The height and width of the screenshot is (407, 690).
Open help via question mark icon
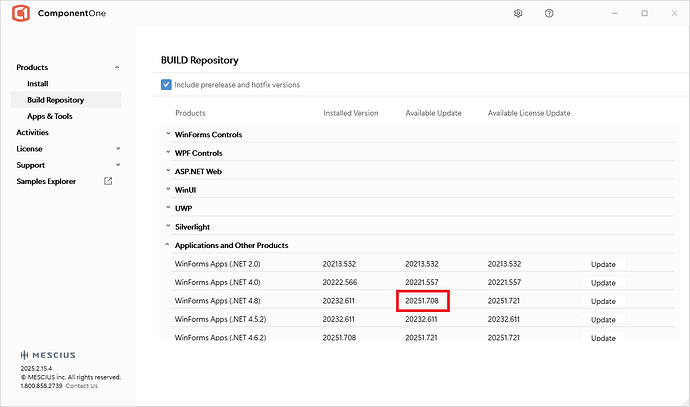click(549, 13)
